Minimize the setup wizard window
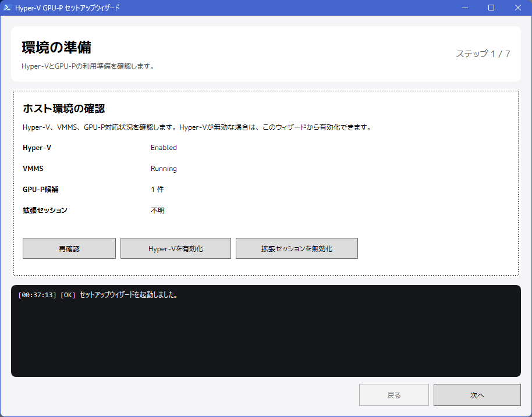Screen dimensions: 532x417 pos(465,8)
